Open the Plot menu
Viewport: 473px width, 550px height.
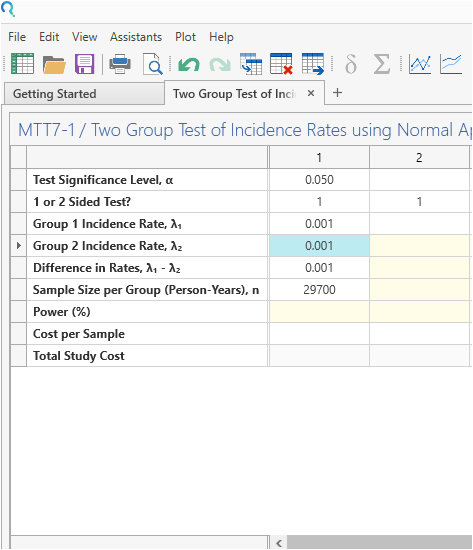(185, 37)
